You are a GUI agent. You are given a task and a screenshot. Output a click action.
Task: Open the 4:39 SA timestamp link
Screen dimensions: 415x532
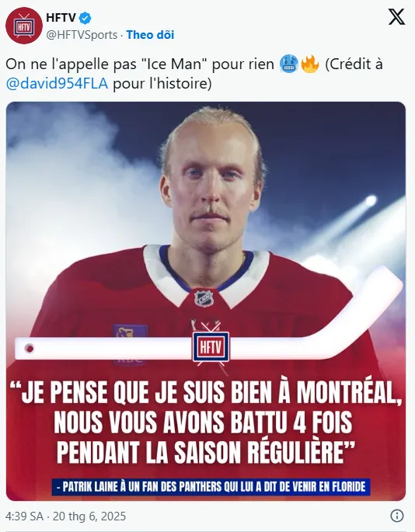24,516
